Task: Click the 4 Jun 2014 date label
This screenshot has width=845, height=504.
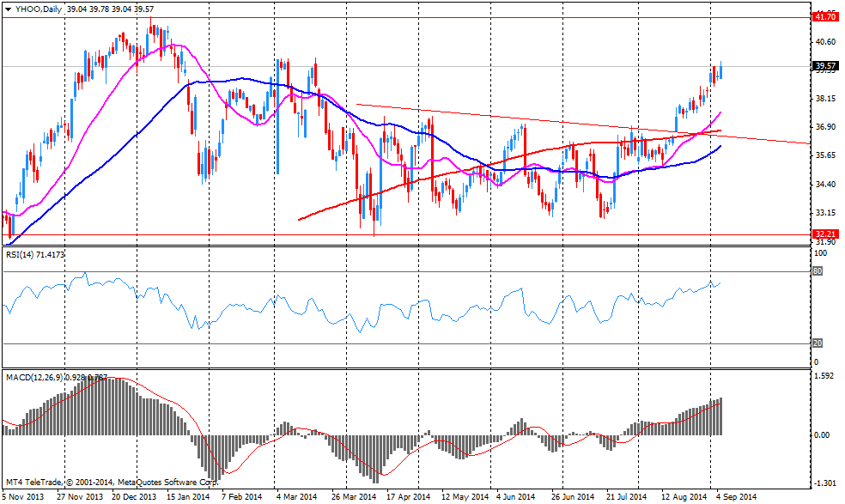Action: coord(516,496)
